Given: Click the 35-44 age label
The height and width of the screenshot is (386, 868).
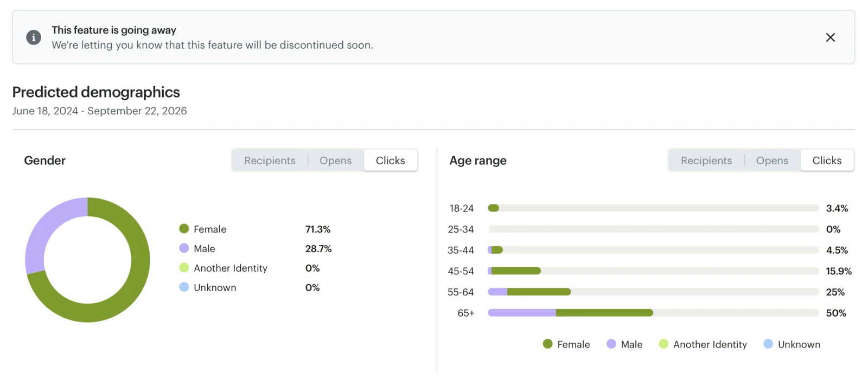Looking at the screenshot, I should click(x=461, y=250).
